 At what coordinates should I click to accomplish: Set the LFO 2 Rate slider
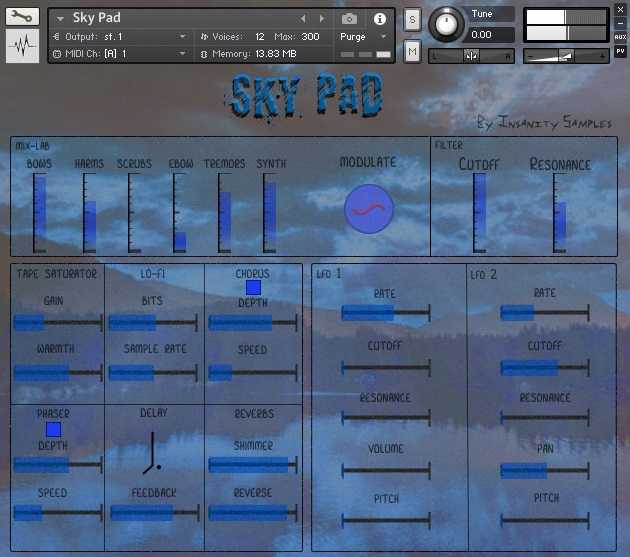point(545,312)
